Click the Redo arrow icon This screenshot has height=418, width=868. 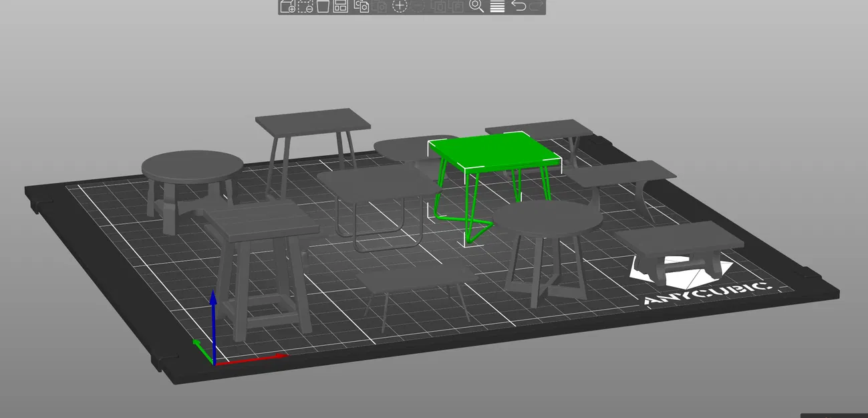pos(538,7)
